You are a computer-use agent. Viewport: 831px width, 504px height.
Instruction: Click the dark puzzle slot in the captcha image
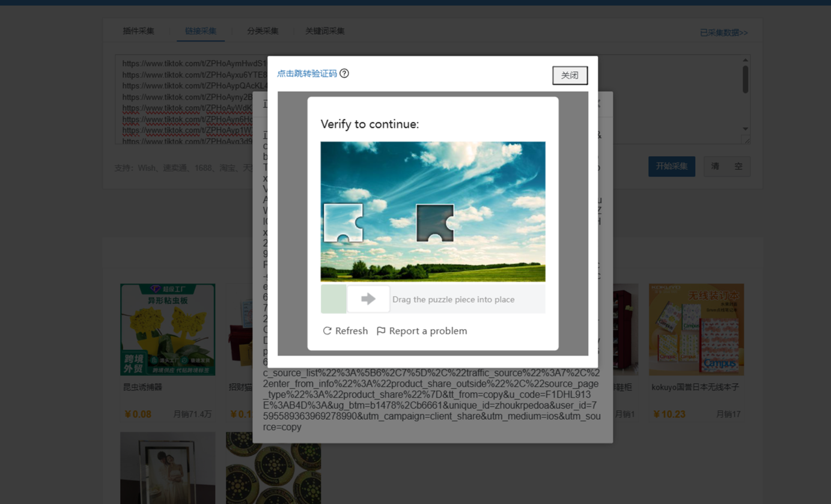pos(435,223)
